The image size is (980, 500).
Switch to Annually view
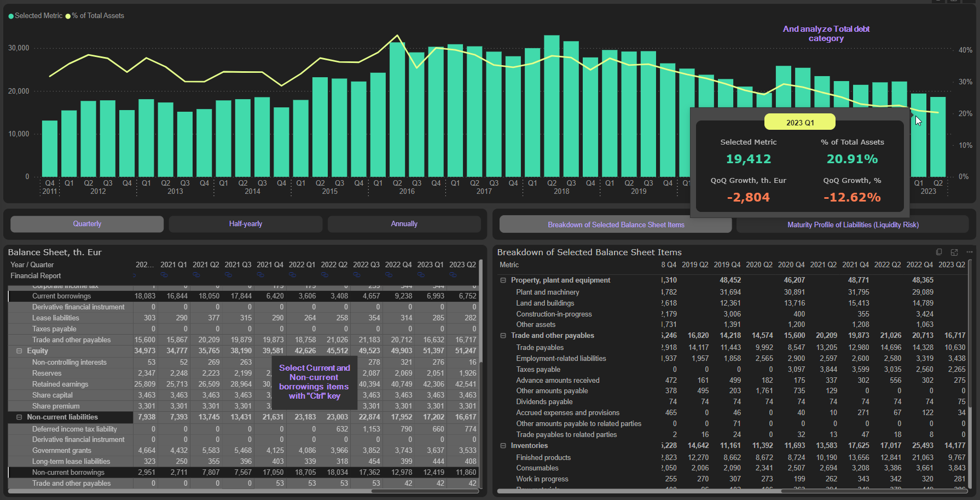tap(404, 224)
